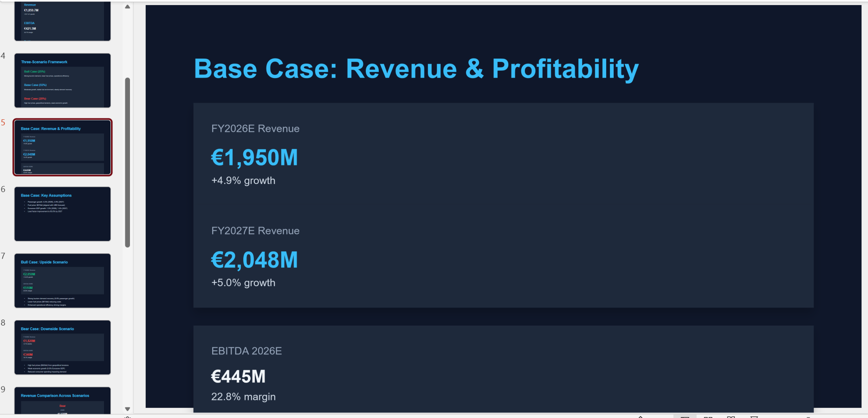Click the 'FY2026E Revenue' label on slide

[255, 129]
